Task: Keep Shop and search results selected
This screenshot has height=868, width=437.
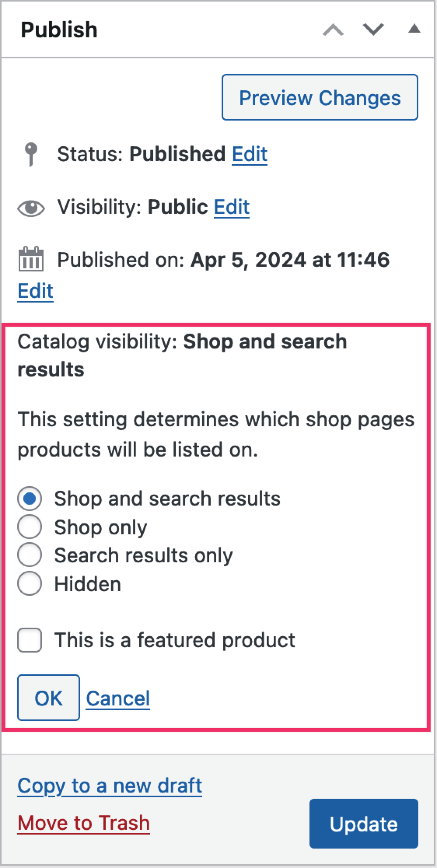Action: pos(29,499)
